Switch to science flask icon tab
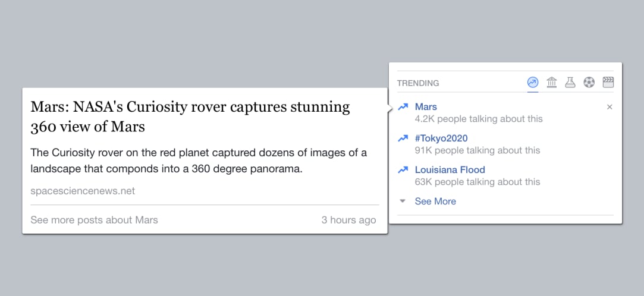Screen dimensions: 644x296 [570, 83]
